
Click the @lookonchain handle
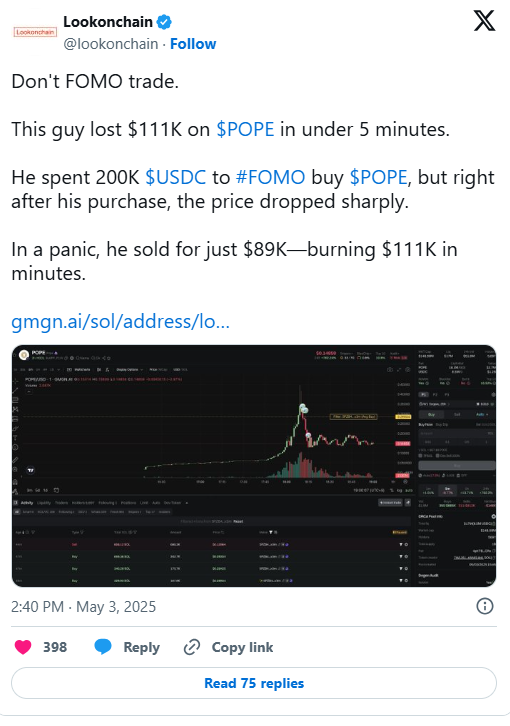click(x=111, y=44)
